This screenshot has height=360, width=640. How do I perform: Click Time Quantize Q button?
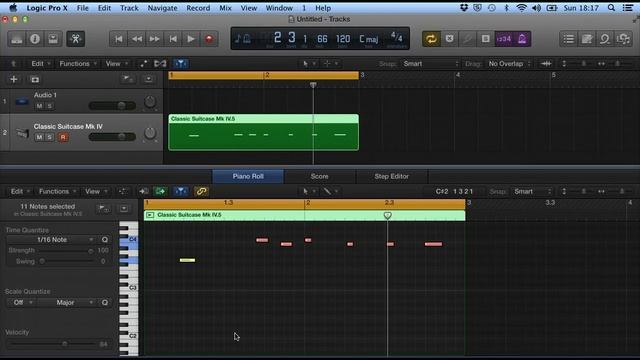point(104,240)
